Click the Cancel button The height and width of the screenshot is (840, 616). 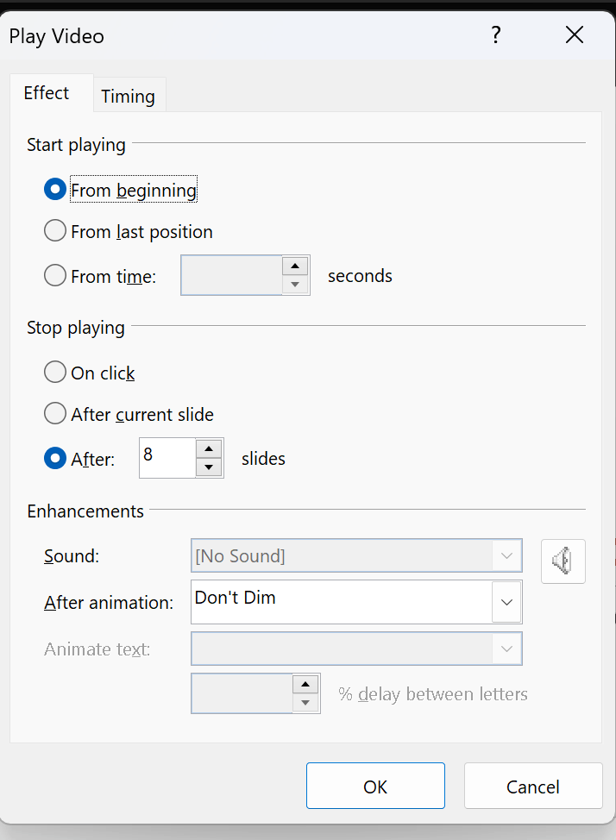533,786
